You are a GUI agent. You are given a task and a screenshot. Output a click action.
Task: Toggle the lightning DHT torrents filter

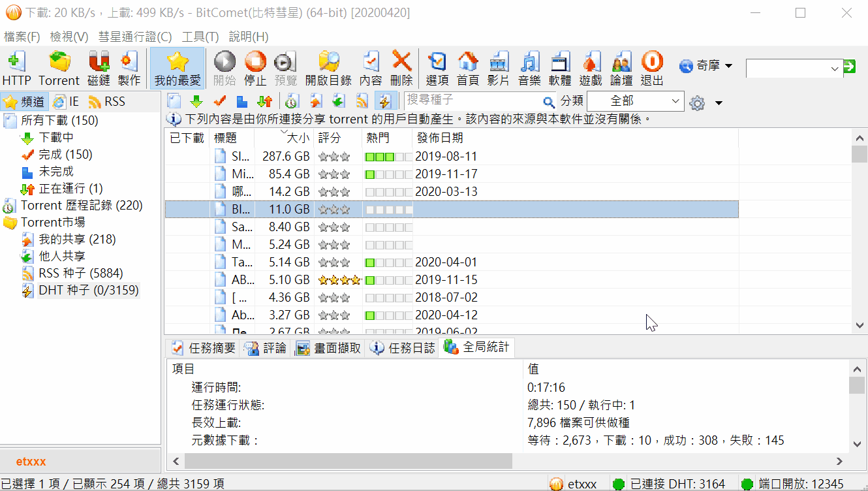click(385, 101)
